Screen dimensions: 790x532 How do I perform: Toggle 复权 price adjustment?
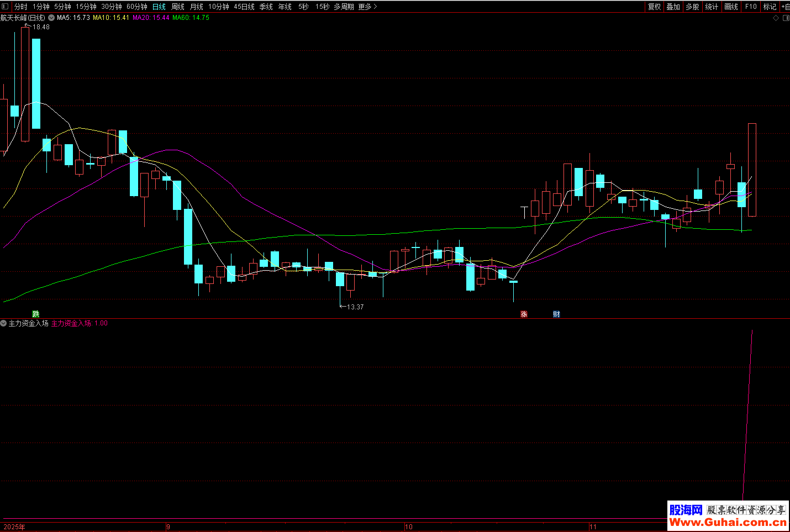[655, 7]
